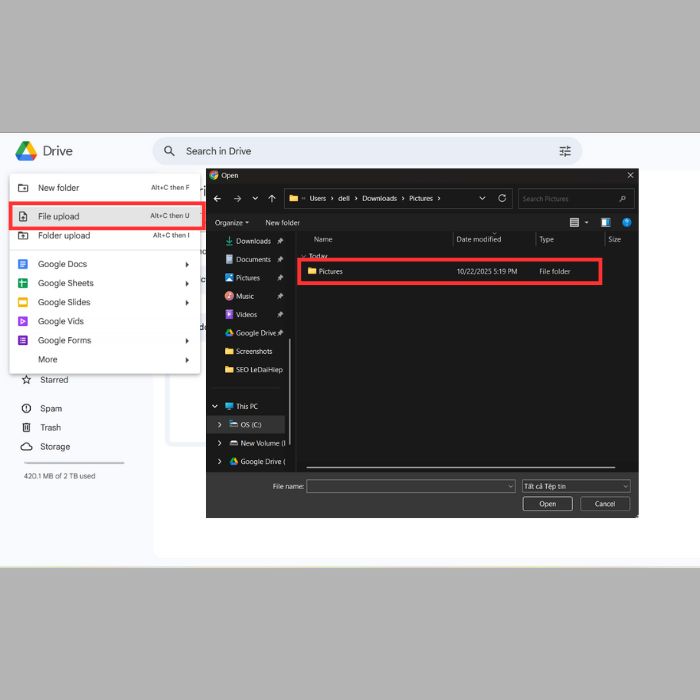The image size is (700, 700).
Task: Sort by the Name column header
Action: point(323,240)
